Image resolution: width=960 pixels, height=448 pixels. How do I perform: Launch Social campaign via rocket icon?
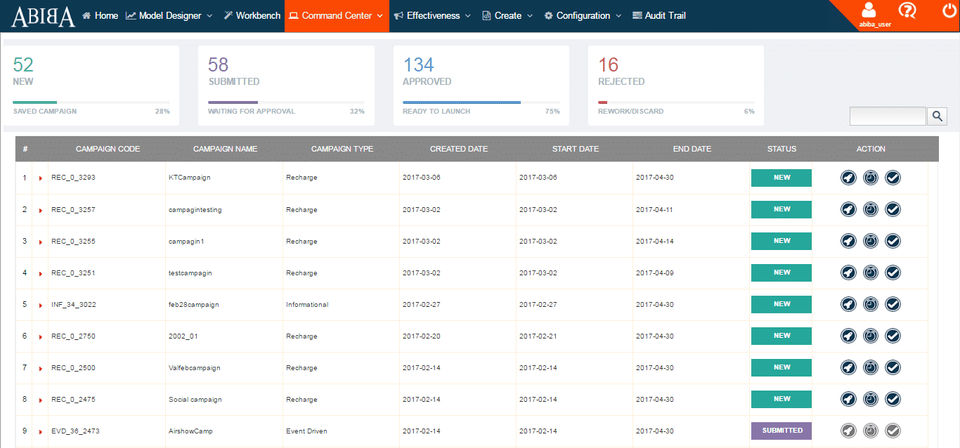[x=848, y=399]
